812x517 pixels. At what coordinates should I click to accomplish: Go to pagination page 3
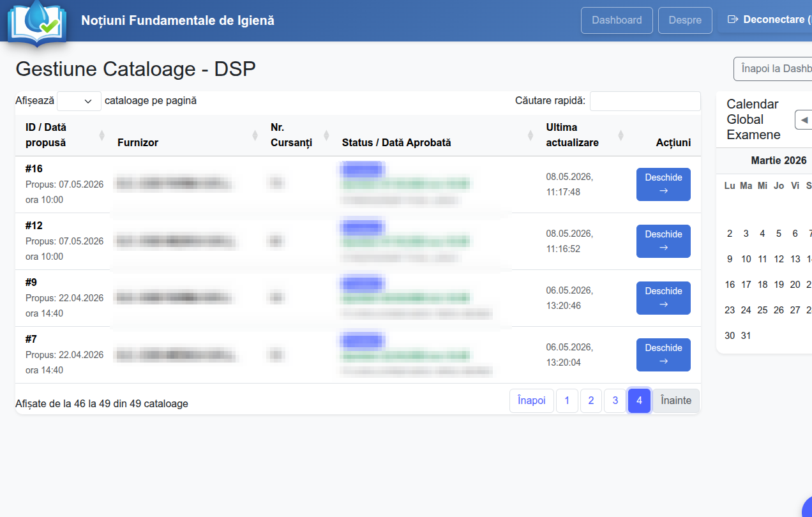pyautogui.click(x=615, y=401)
